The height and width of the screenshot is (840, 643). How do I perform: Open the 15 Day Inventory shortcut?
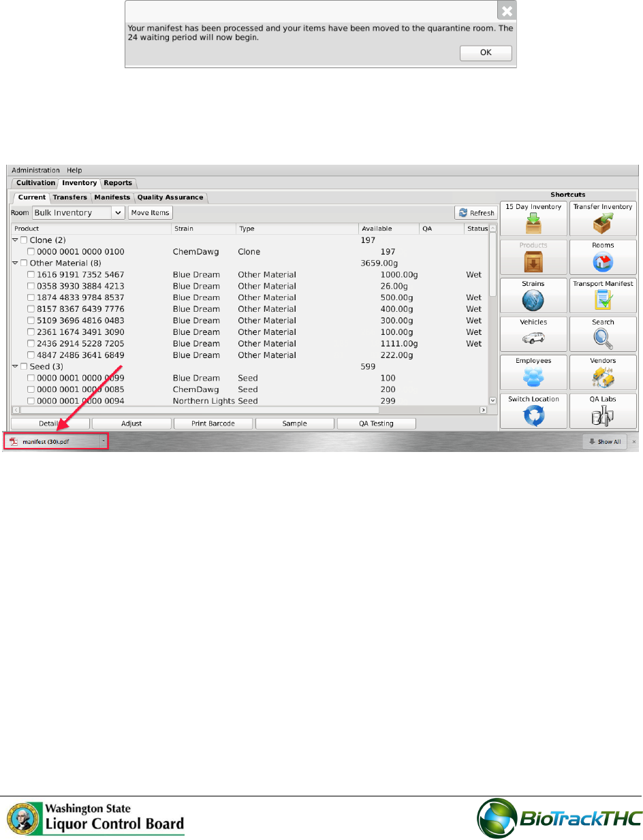533,219
